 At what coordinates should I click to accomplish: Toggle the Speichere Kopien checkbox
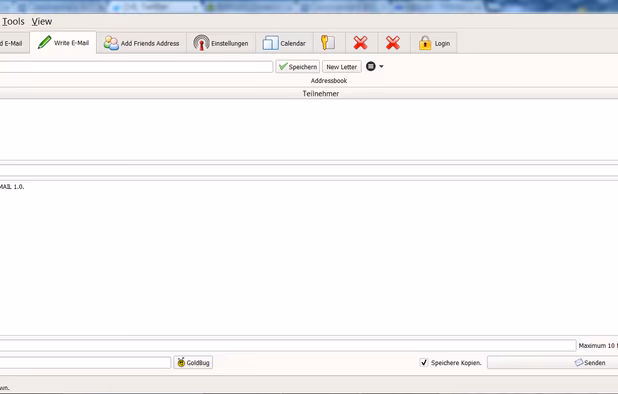[424, 362]
